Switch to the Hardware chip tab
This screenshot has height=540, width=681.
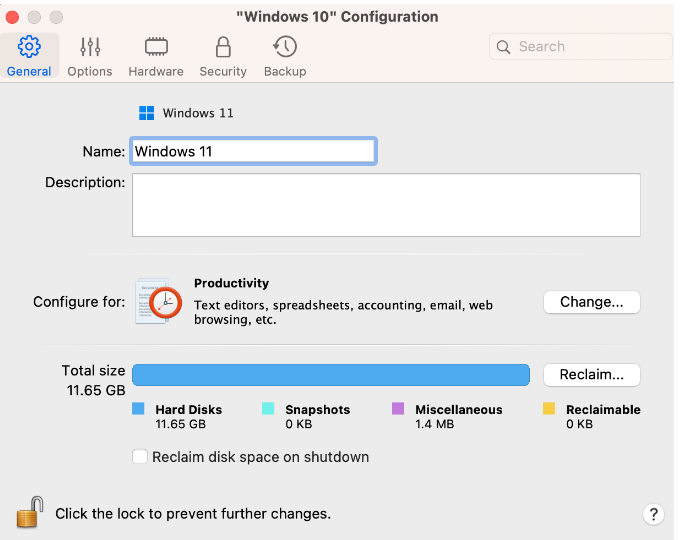tap(155, 56)
